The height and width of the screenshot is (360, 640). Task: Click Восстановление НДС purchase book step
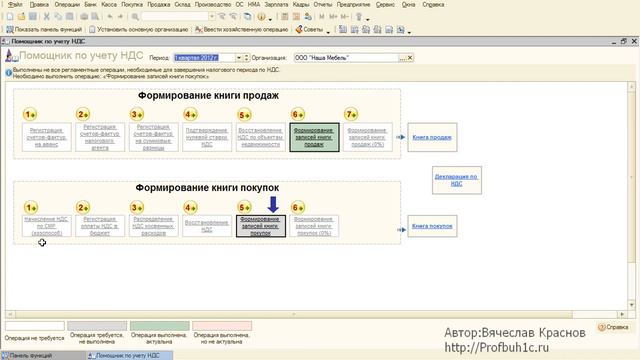(207, 226)
